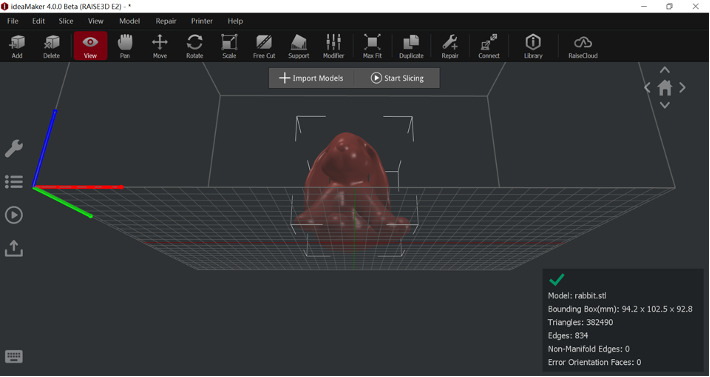Click the Start Slicing button

(397, 78)
